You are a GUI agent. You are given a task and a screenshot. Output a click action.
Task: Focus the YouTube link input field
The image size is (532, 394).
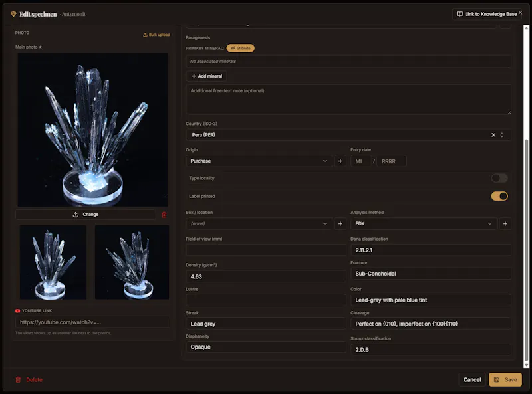[x=92, y=322]
